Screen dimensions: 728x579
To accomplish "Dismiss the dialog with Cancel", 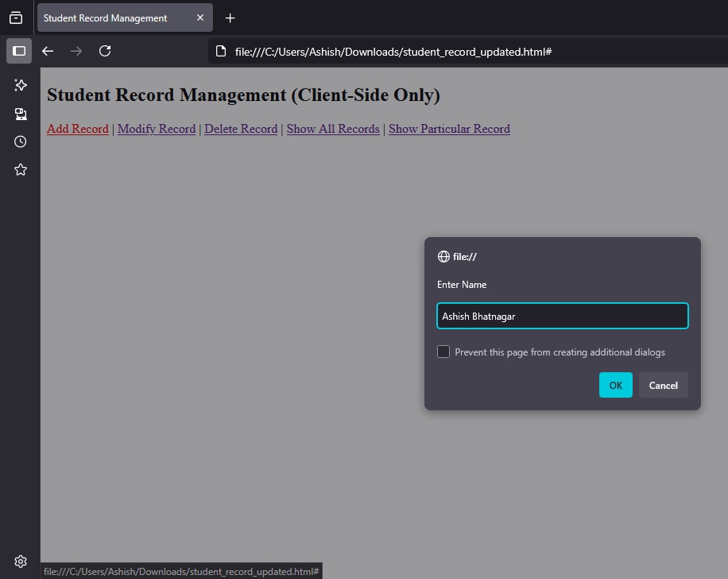I will coord(663,385).
